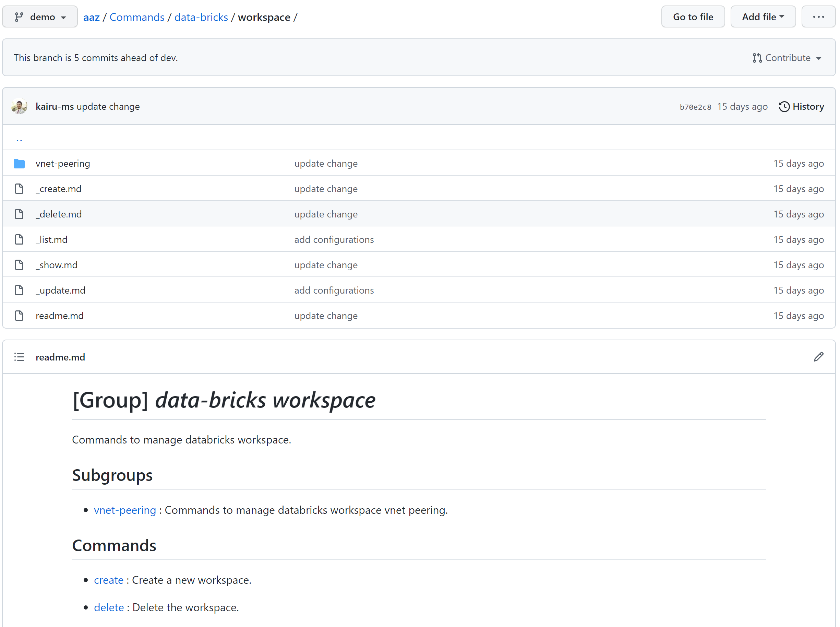
Task: Click the Go to file button
Action: click(x=693, y=17)
